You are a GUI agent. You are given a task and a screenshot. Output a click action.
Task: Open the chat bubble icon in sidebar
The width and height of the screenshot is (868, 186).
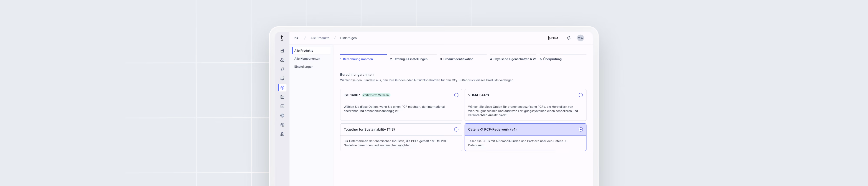(x=282, y=78)
